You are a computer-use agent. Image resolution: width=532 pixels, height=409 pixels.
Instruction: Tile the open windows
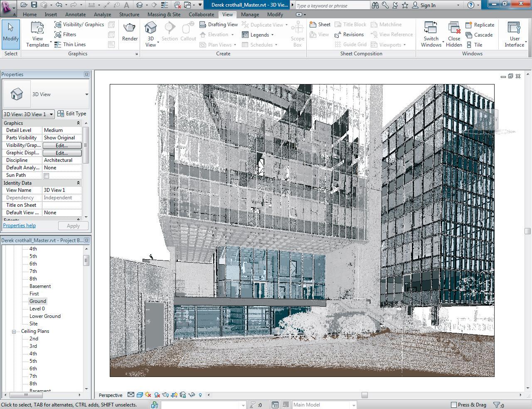click(474, 45)
